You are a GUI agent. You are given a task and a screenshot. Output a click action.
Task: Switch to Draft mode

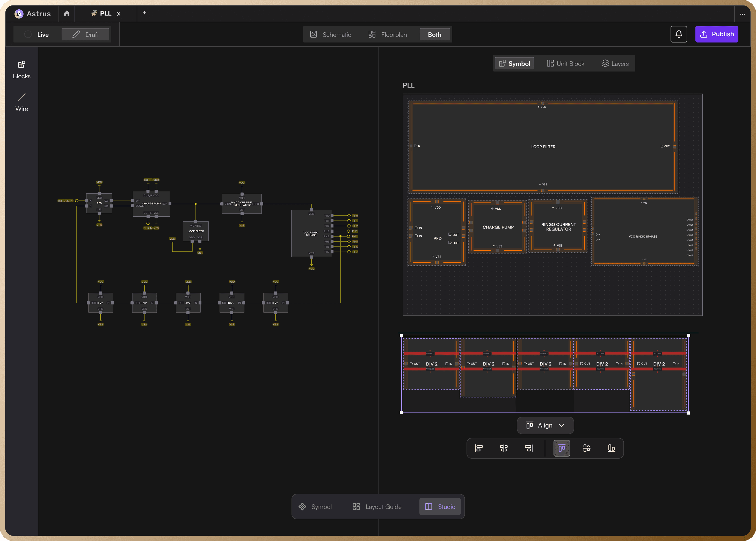85,35
